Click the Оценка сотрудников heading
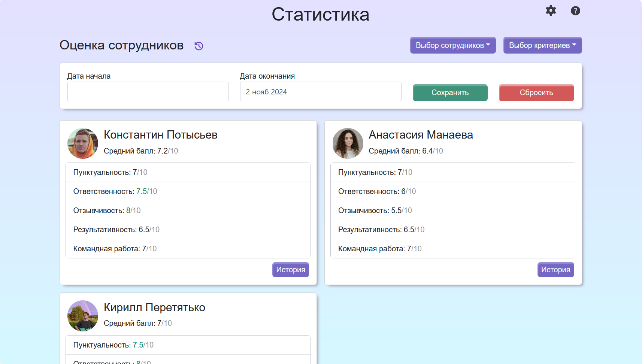The height and width of the screenshot is (364, 642). 122,45
